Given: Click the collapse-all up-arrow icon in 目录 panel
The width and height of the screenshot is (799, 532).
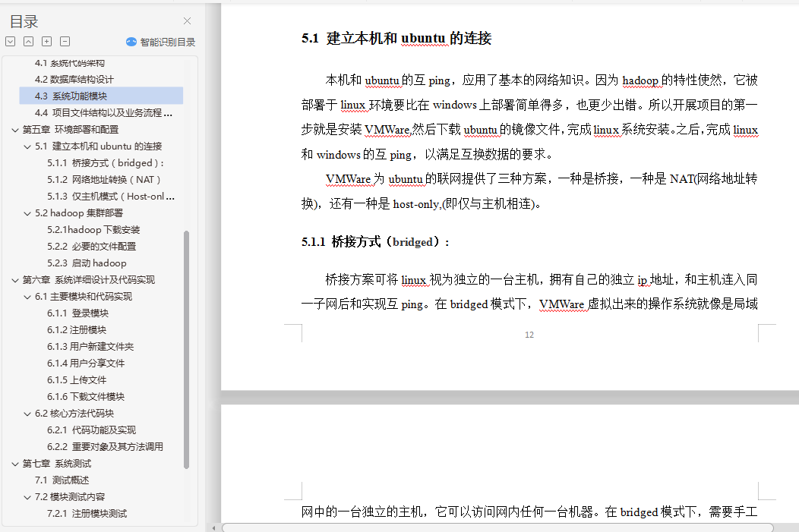Looking at the screenshot, I should click(29, 42).
